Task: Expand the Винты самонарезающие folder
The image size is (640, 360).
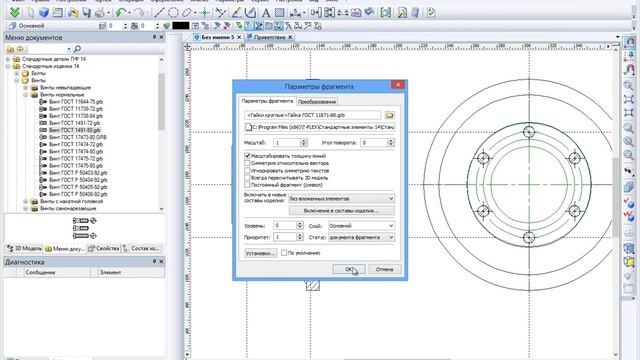Action: coord(26,209)
